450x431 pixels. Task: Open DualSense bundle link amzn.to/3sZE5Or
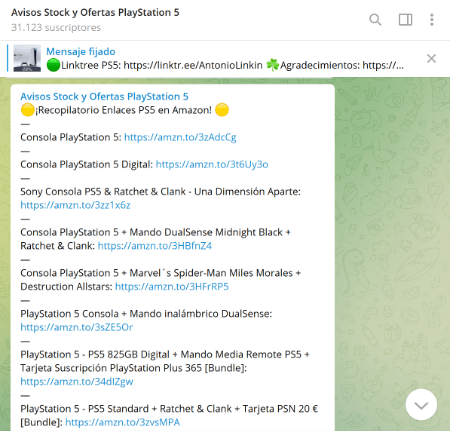[x=77, y=327]
